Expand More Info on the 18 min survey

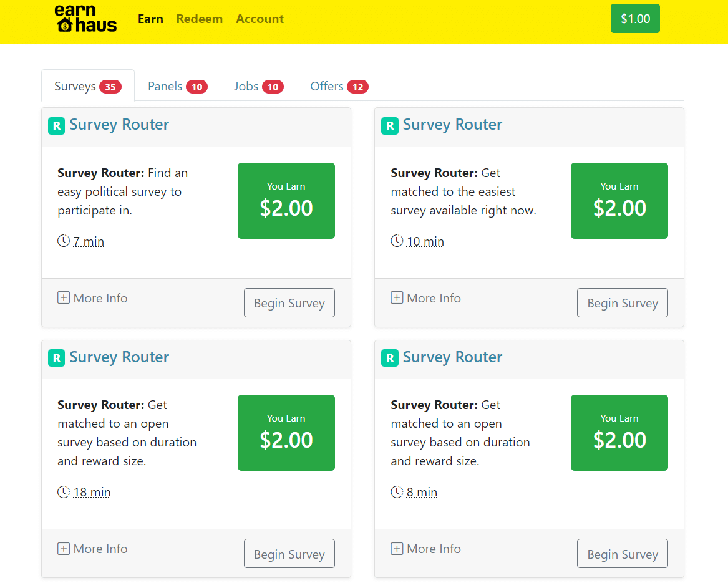click(x=92, y=549)
